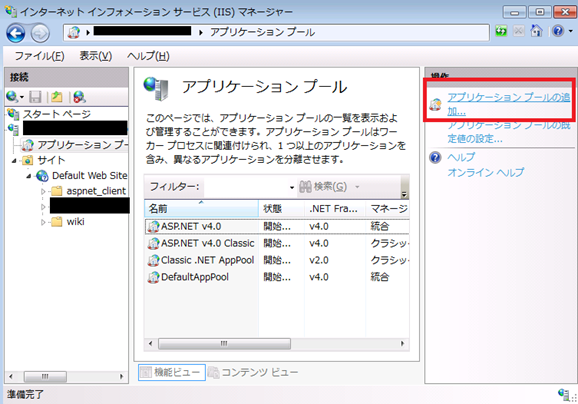Open the filter dropdown arrow
Screen dimensions: 578x404
pos(292,188)
